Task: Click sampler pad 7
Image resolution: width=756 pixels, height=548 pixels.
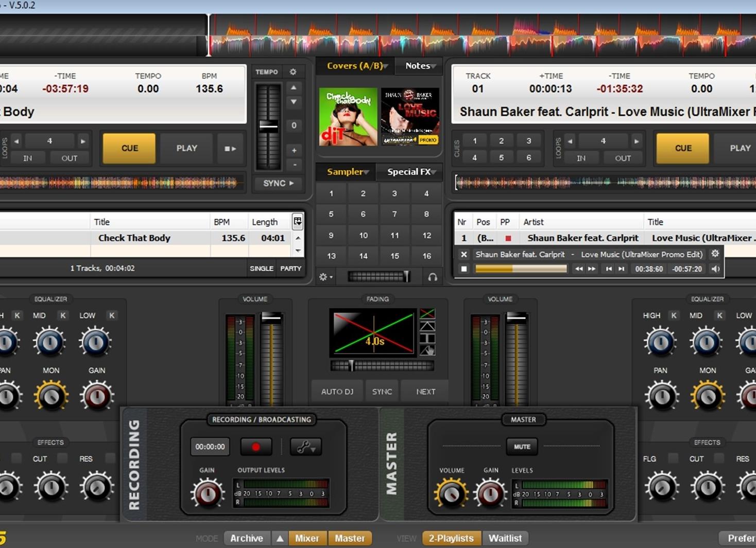Action: (x=394, y=214)
